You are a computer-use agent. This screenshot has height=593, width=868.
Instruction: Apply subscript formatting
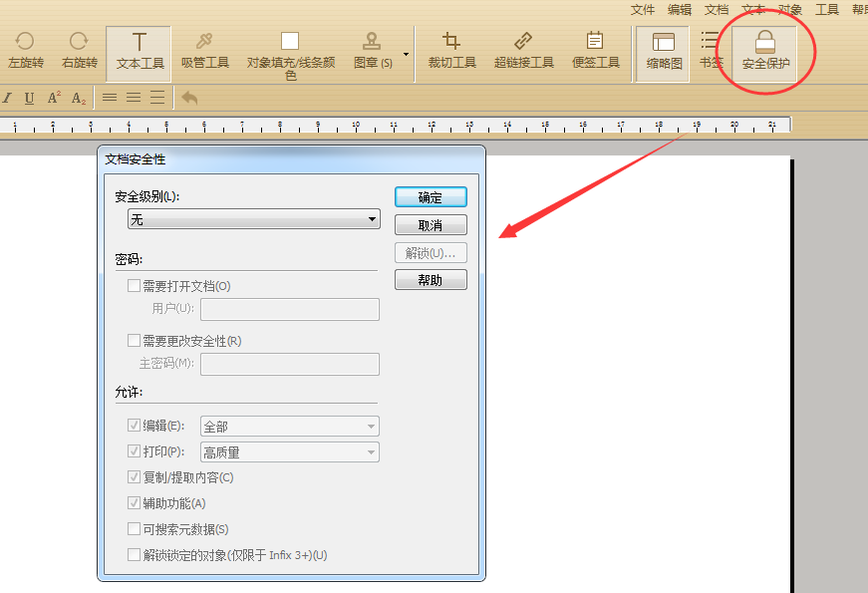pyautogui.click(x=78, y=98)
